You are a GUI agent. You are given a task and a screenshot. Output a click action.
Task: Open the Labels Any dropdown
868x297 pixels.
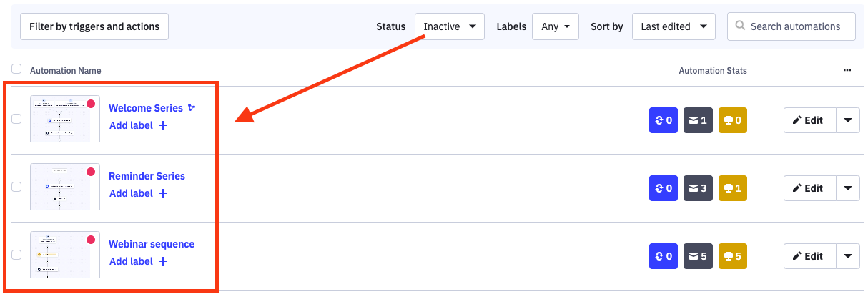coord(555,26)
